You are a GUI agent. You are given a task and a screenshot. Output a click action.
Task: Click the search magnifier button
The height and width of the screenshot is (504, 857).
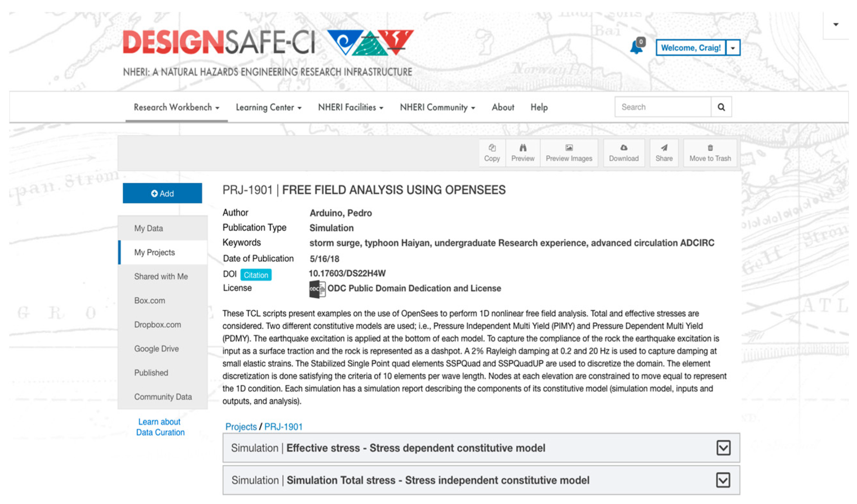[721, 107]
